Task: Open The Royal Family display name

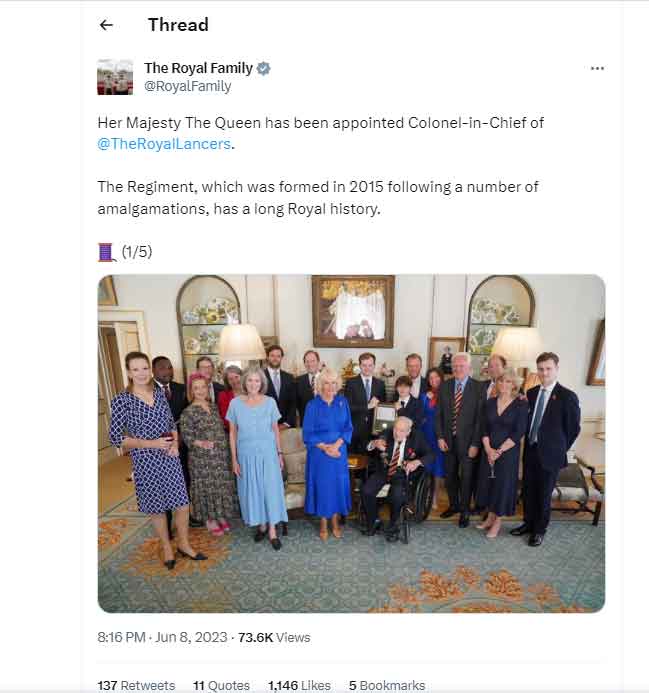Action: tap(198, 68)
